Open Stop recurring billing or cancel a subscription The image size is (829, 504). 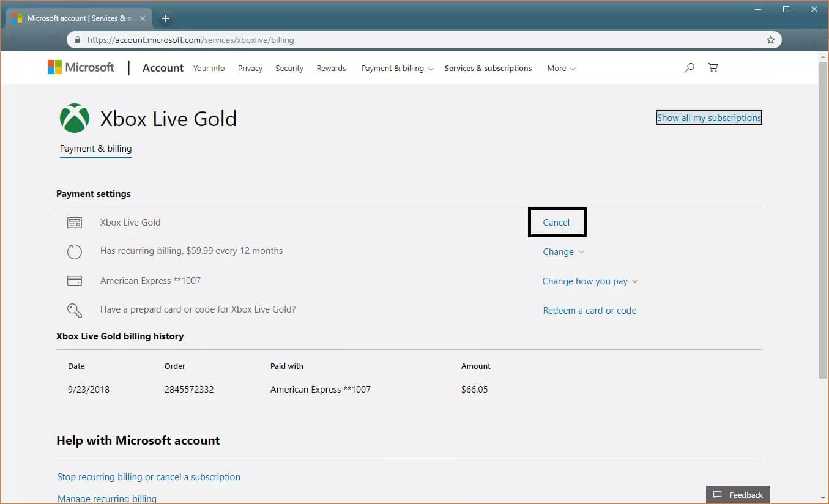coord(149,477)
